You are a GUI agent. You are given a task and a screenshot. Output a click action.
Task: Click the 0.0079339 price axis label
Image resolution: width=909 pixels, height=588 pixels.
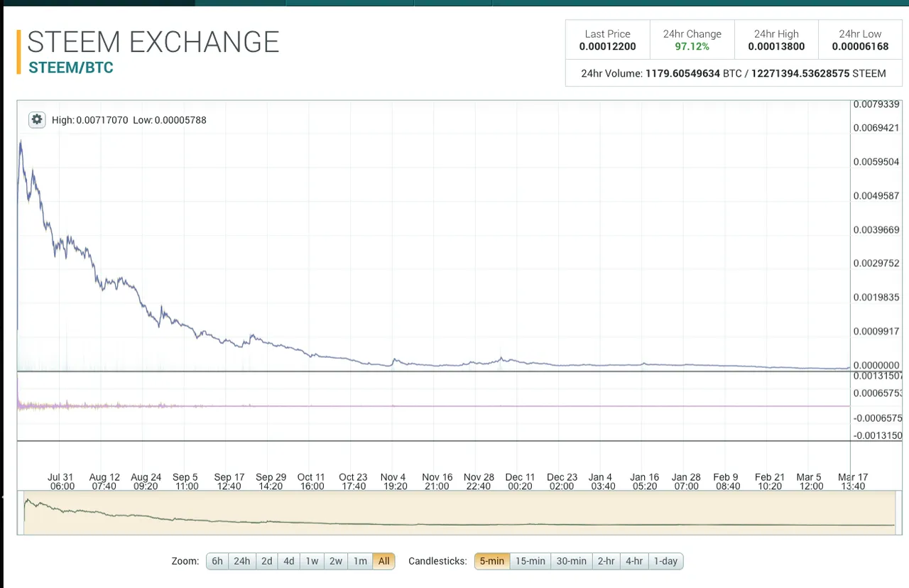click(876, 104)
